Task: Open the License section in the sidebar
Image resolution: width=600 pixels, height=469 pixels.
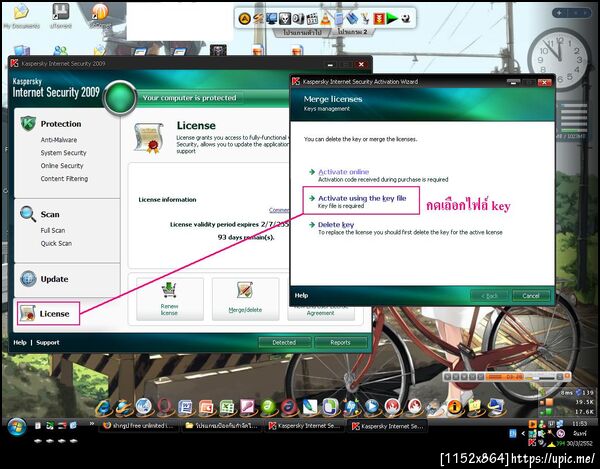Action: 47,314
